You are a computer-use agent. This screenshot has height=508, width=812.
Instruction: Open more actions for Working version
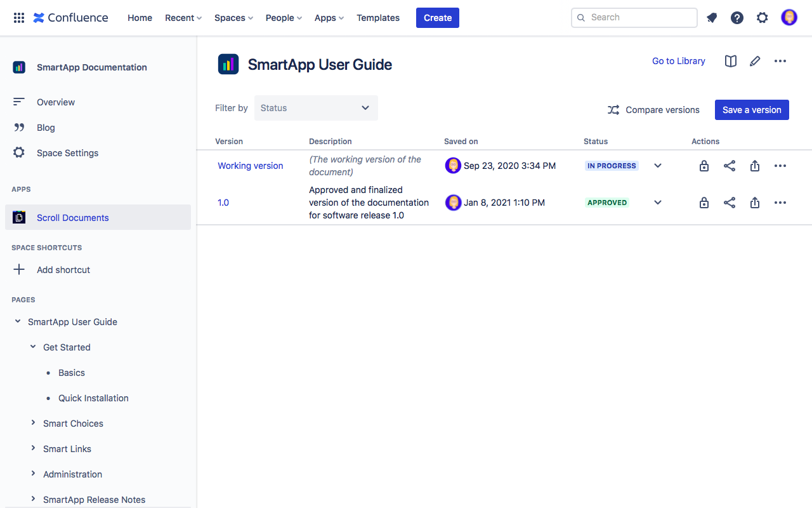(x=780, y=165)
